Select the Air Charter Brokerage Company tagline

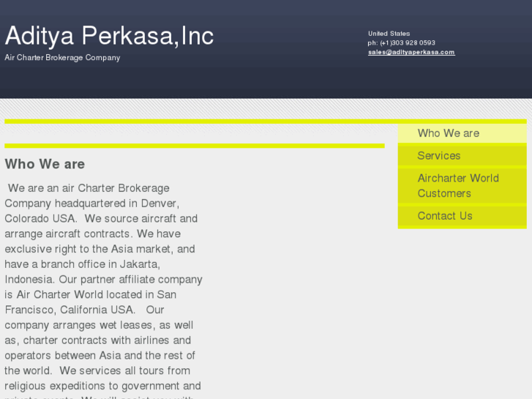pos(62,57)
